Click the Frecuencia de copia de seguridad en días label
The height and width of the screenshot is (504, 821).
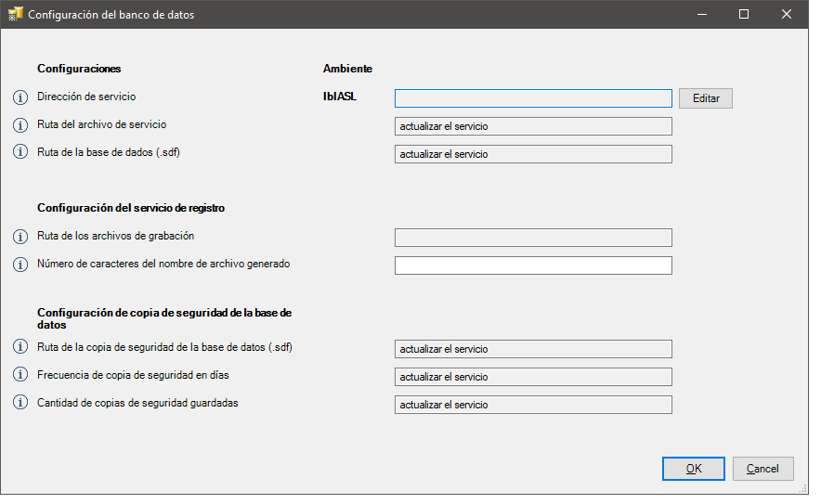133,375
